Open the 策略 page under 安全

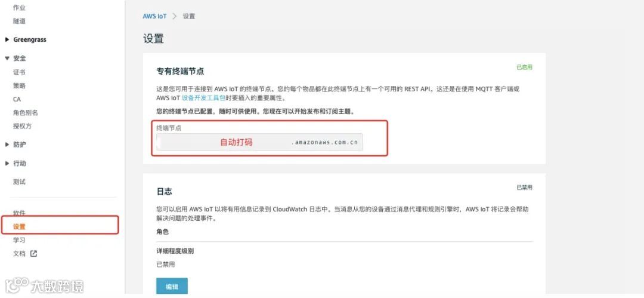[19, 85]
